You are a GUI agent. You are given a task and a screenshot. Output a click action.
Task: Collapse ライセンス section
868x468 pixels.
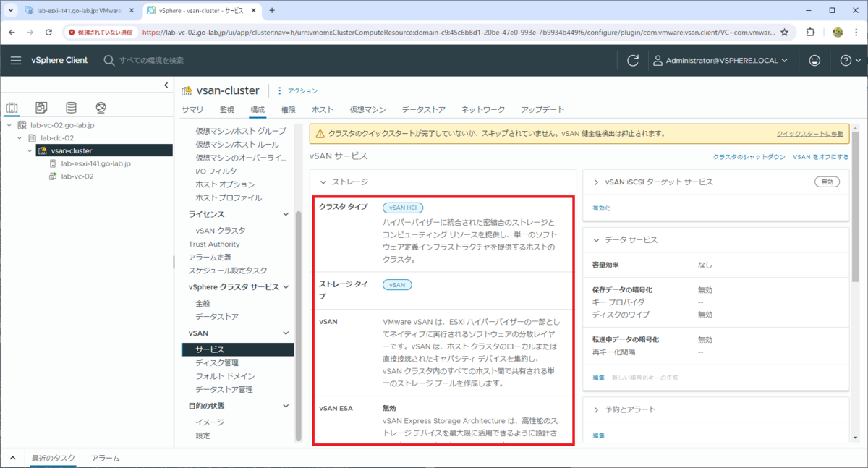(287, 215)
